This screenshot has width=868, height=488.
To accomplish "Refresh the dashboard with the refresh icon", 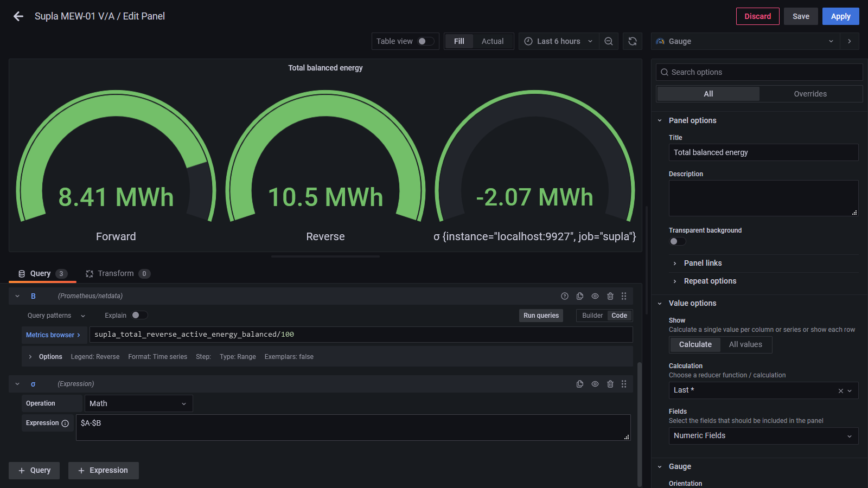I will coord(633,41).
